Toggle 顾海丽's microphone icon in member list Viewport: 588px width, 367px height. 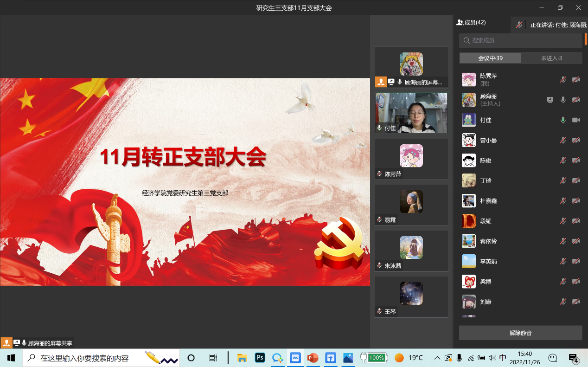[x=563, y=100]
